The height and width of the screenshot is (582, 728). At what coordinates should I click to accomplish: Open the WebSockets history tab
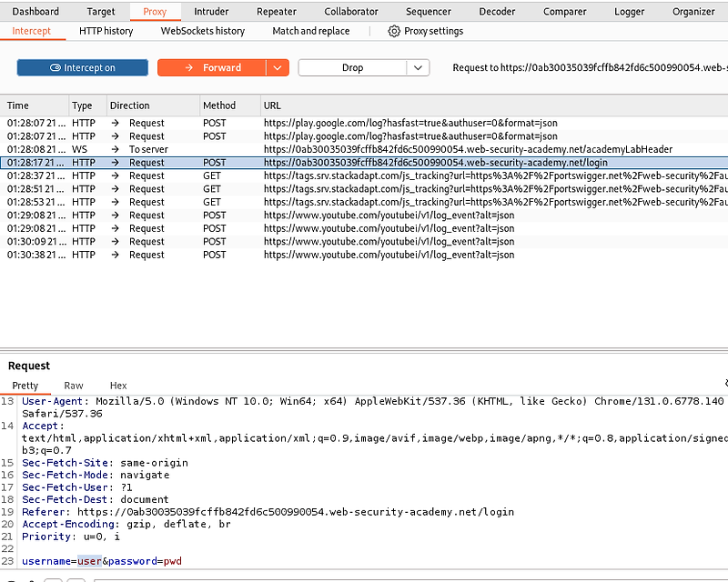(201, 30)
